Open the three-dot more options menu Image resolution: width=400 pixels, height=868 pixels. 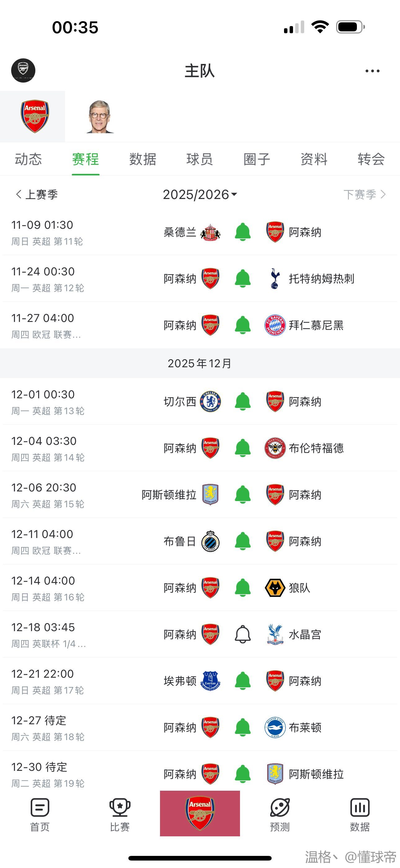[x=372, y=71]
